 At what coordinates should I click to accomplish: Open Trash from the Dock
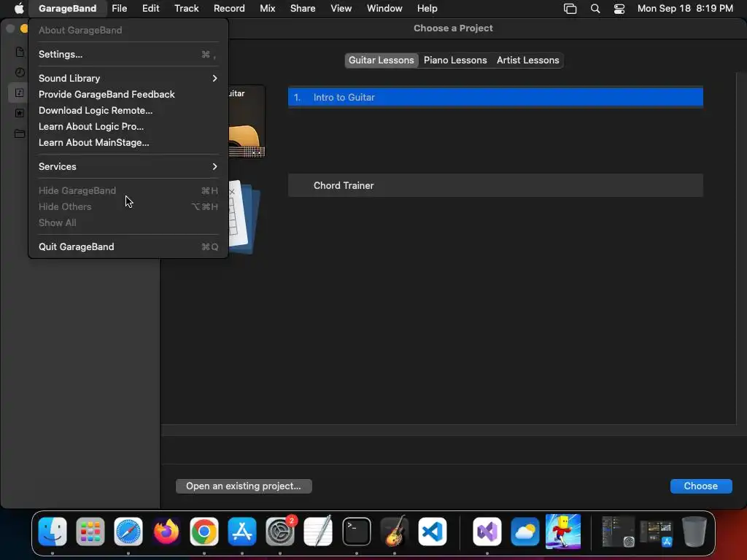coord(694,531)
